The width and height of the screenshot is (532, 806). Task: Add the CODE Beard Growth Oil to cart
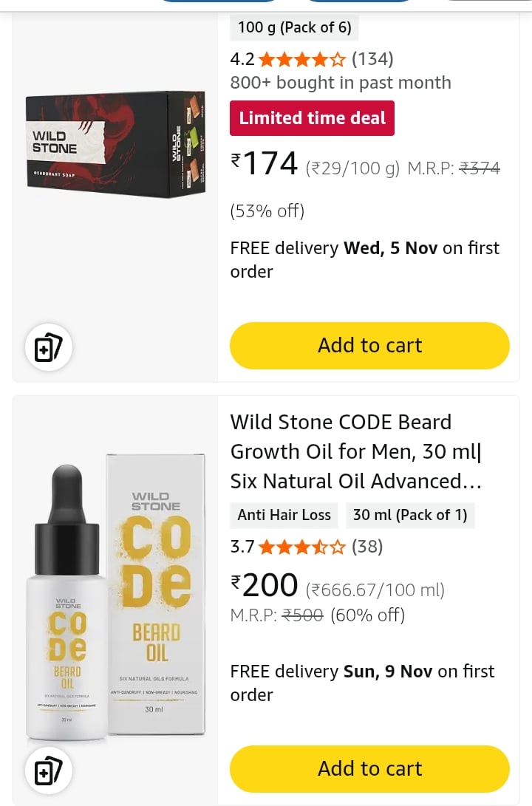[x=369, y=768]
